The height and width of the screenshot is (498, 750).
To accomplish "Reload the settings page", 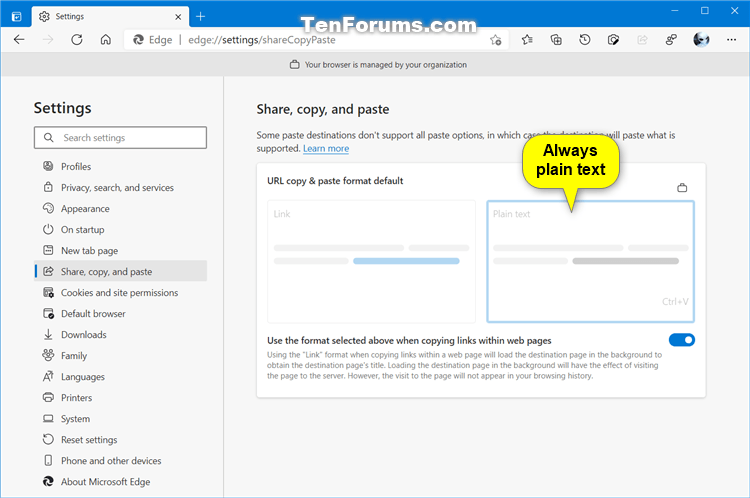I will [x=77, y=40].
